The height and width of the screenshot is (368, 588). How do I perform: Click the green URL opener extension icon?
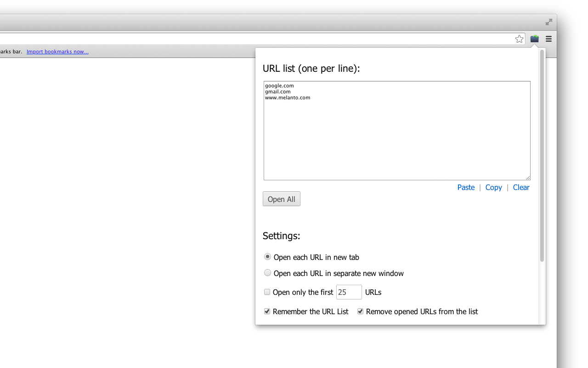(x=534, y=39)
